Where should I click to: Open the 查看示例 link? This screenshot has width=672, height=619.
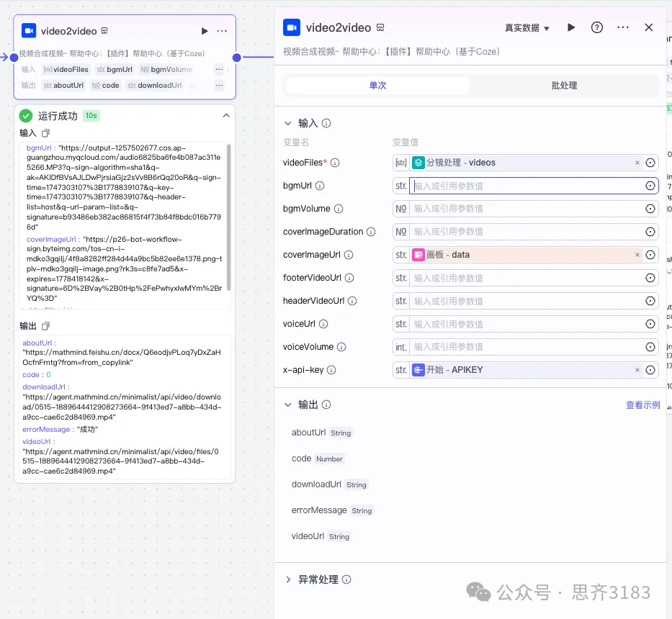[x=643, y=405]
